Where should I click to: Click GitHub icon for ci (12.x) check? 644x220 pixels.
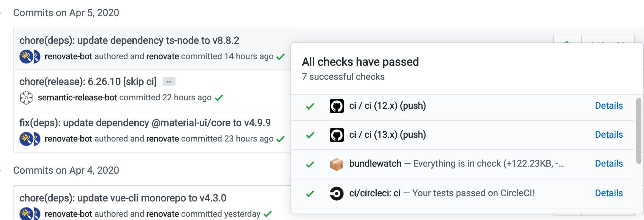pyautogui.click(x=336, y=106)
